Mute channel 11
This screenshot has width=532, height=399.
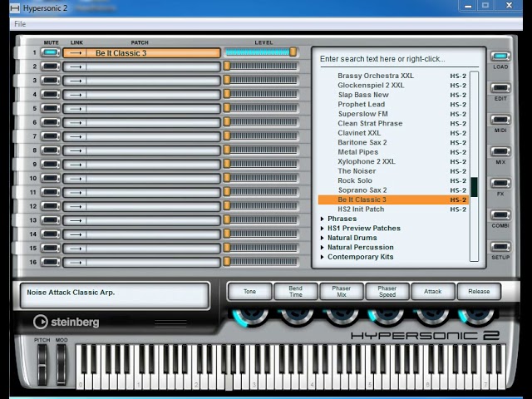click(50, 192)
